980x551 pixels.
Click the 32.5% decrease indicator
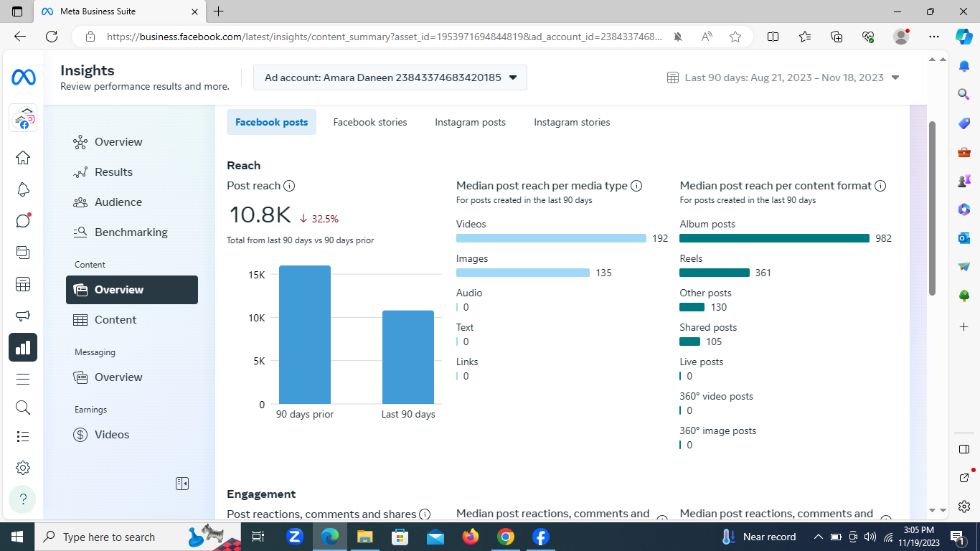[x=319, y=219]
